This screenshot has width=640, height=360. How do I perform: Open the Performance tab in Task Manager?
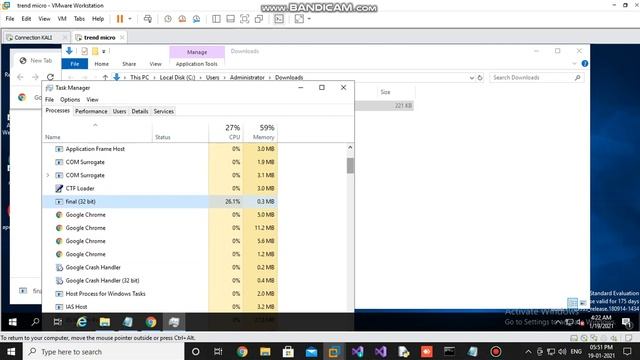point(91,111)
